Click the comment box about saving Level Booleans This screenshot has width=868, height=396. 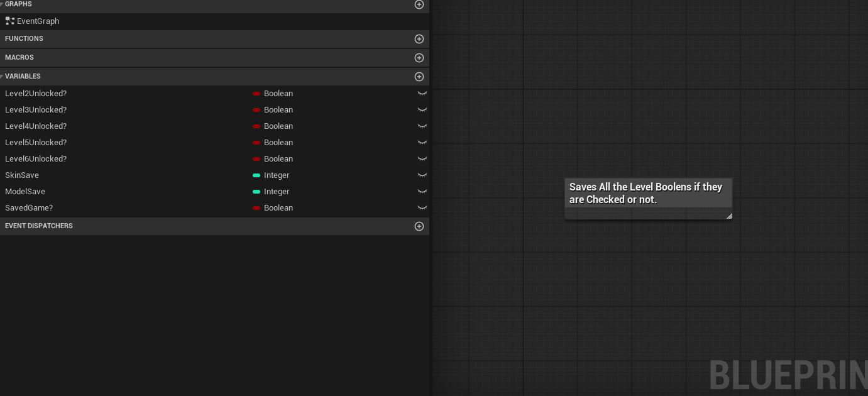pyautogui.click(x=647, y=194)
